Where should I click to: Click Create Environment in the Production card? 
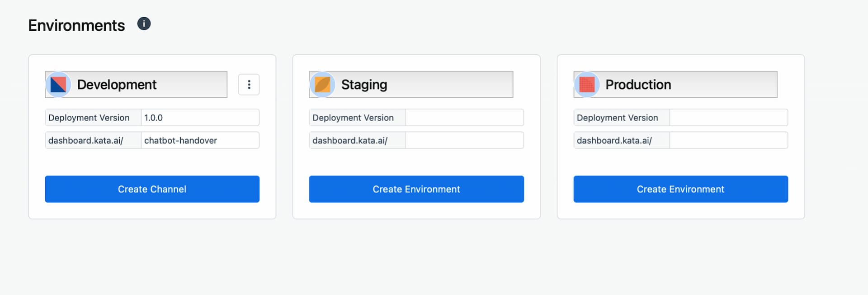[x=681, y=189]
